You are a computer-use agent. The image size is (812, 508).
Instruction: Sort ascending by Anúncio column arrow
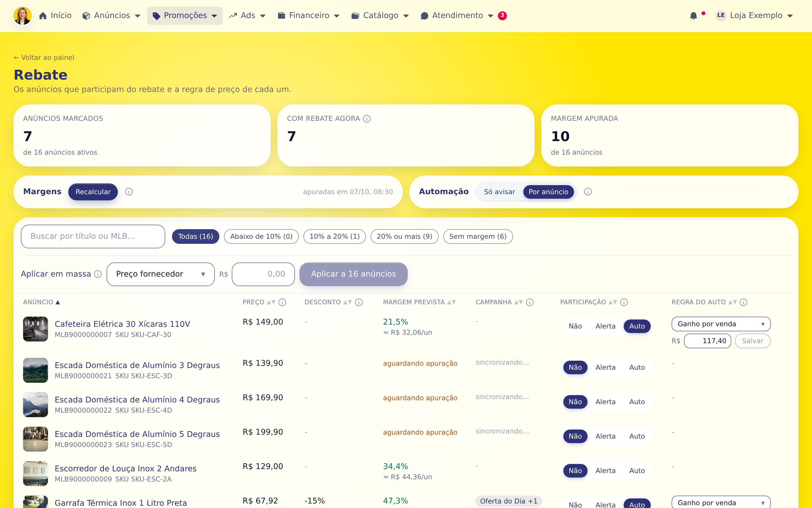click(58, 302)
